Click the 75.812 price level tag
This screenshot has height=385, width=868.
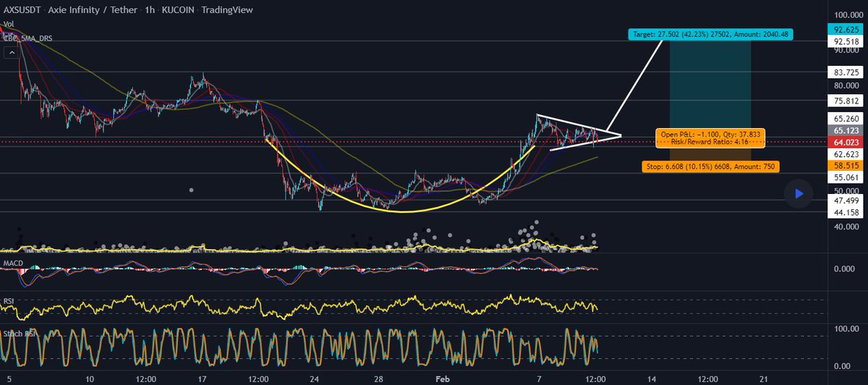(846, 101)
